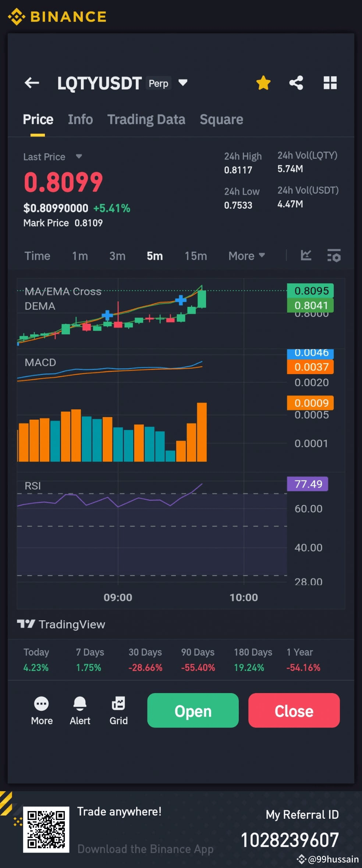Select the Time chart interval
The width and height of the screenshot is (362, 868).
(x=37, y=256)
